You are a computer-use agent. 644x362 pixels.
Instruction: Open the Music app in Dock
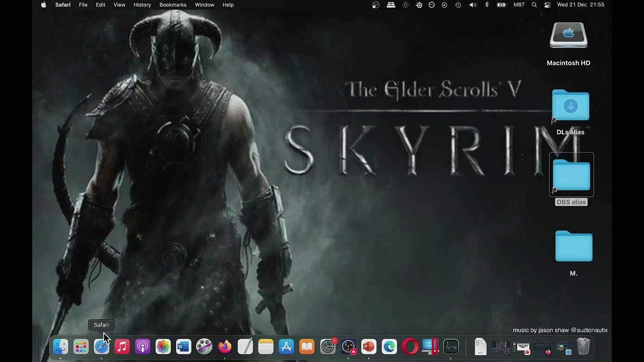122,346
